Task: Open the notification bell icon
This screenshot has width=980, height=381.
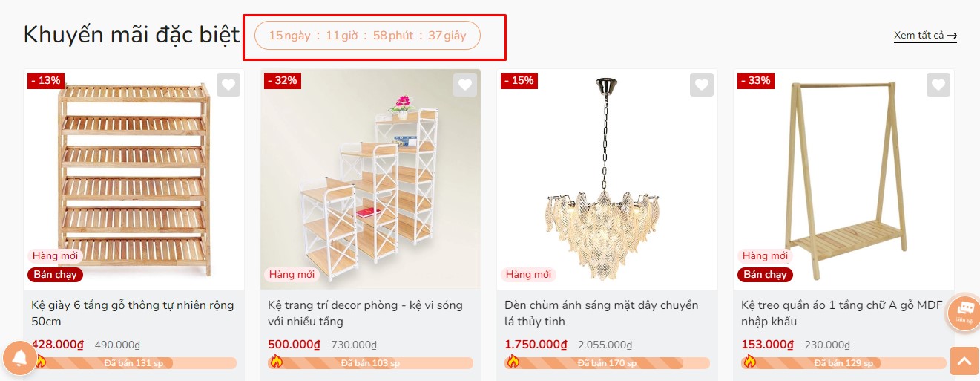Action: tap(19, 359)
